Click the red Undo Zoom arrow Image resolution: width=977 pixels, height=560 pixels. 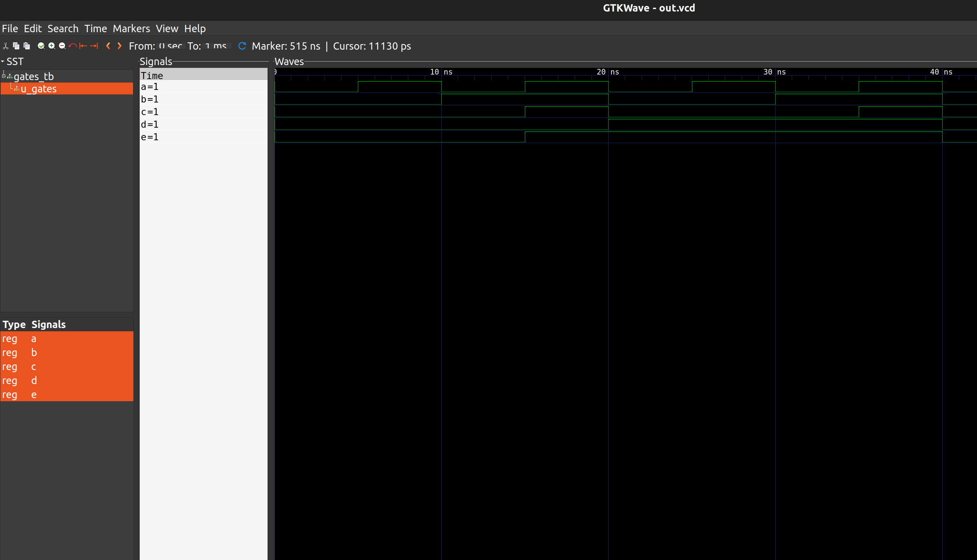pos(72,46)
